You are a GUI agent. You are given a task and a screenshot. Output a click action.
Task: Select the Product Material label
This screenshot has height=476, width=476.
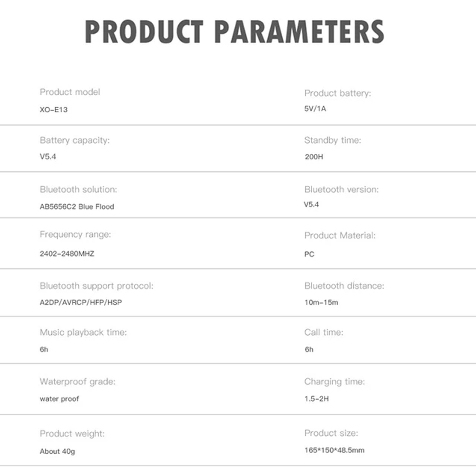tap(340, 235)
